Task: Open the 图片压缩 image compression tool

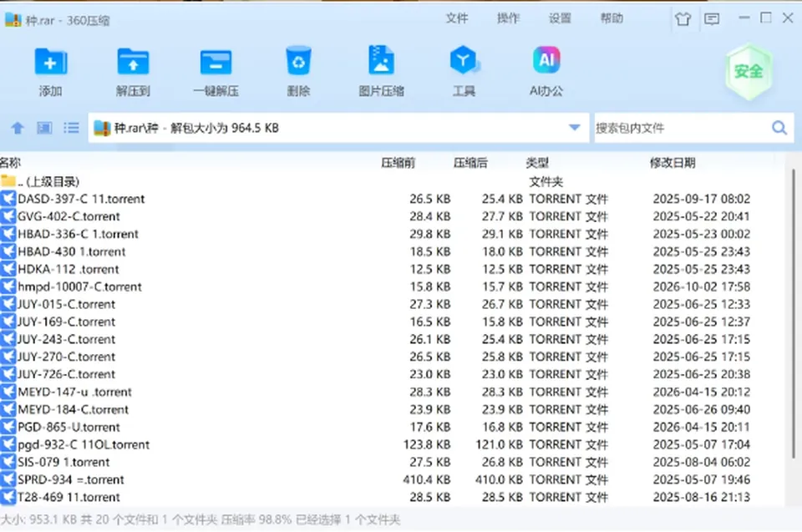Action: pyautogui.click(x=381, y=60)
